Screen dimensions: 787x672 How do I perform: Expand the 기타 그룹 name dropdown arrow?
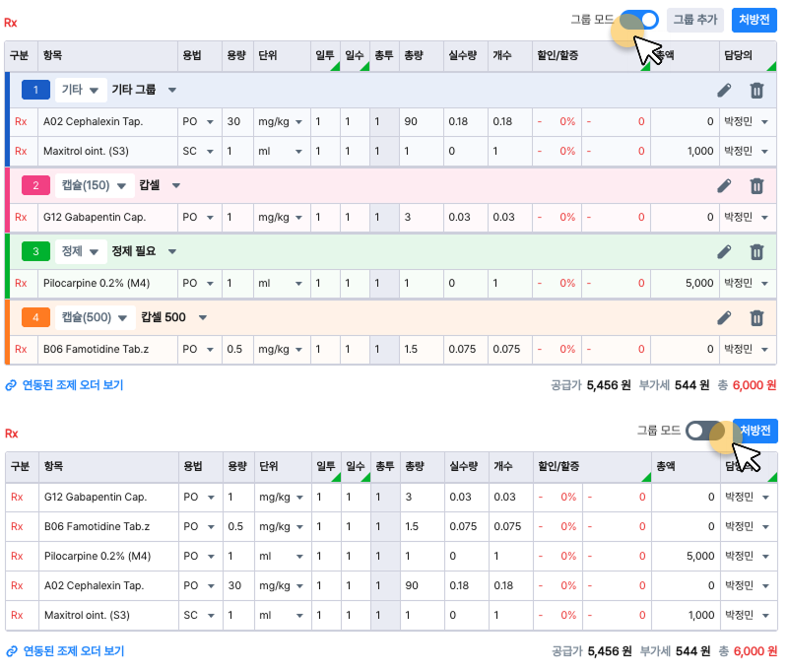pyautogui.click(x=172, y=90)
